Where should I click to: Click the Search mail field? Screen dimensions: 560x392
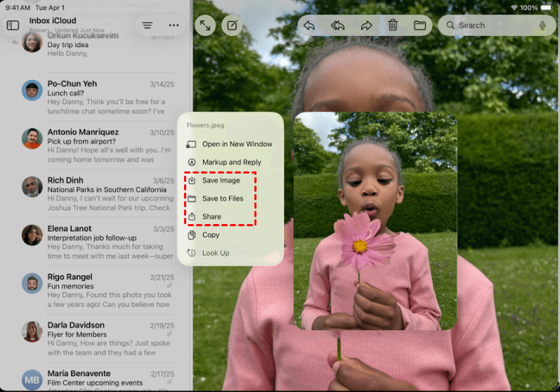coord(497,25)
